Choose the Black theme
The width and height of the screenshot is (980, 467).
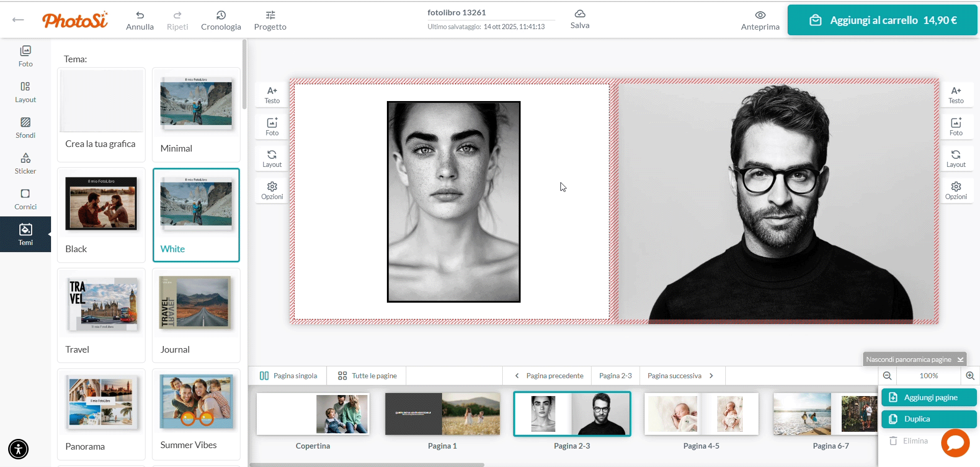pos(101,215)
